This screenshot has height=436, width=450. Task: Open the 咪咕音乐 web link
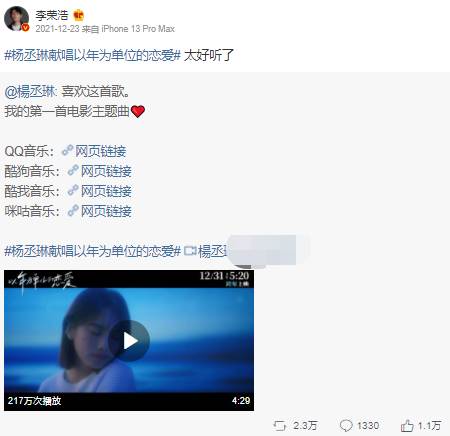[106, 211]
